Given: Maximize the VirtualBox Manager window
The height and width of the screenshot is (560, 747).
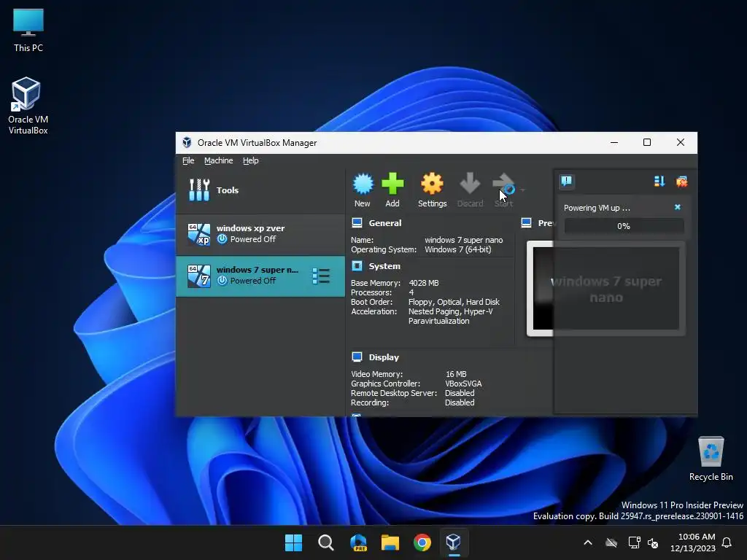Looking at the screenshot, I should pos(647,142).
